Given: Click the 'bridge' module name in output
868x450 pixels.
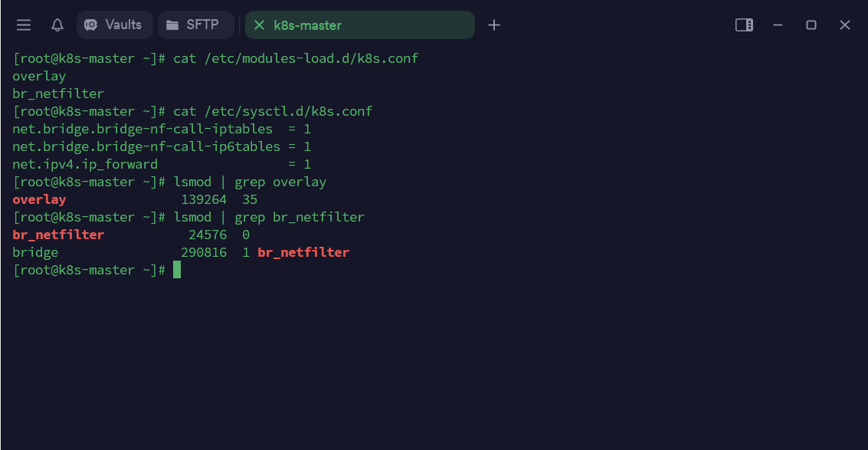Looking at the screenshot, I should click(35, 252).
